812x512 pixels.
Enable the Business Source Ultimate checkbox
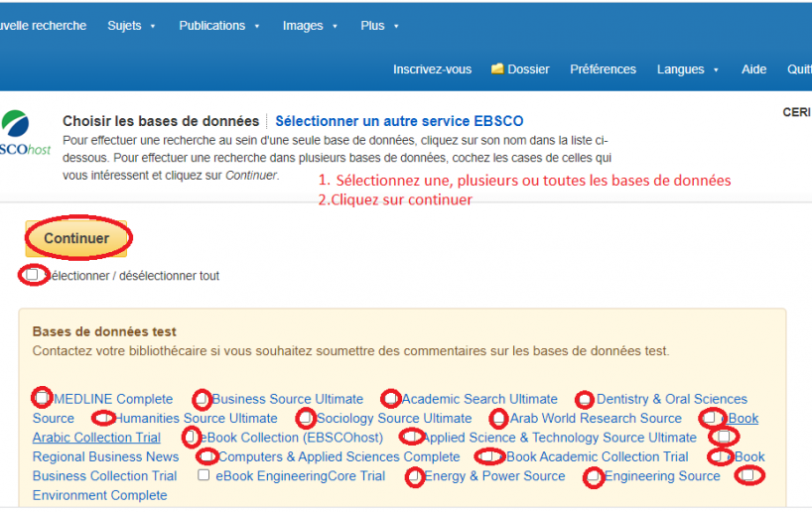(202, 399)
